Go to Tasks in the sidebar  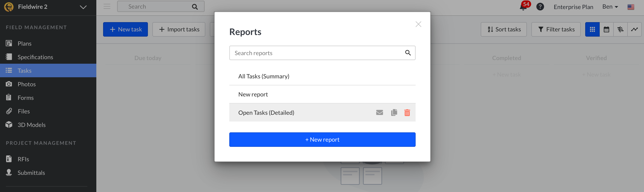48,70
